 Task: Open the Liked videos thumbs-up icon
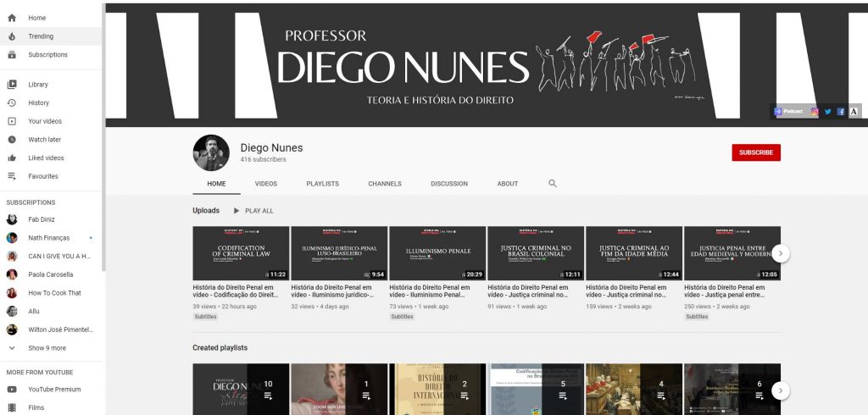click(12, 158)
